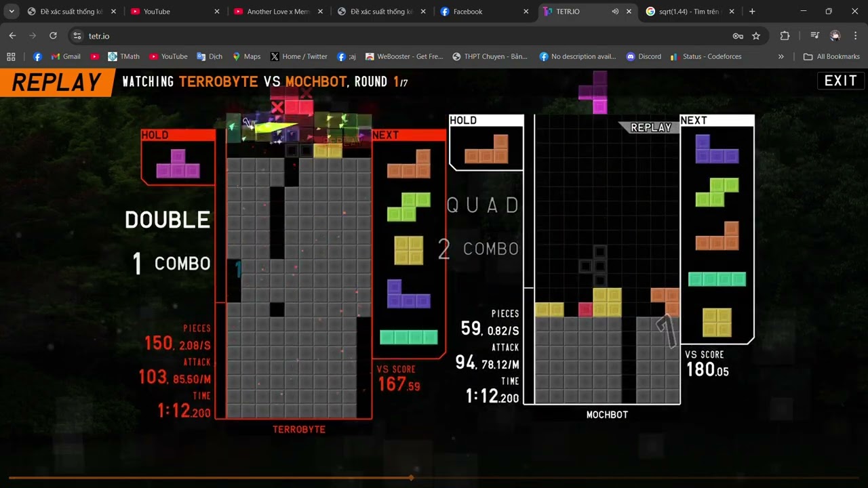The width and height of the screenshot is (868, 488).
Task: Open the Home / Twitter bookmark
Action: [x=298, y=57]
